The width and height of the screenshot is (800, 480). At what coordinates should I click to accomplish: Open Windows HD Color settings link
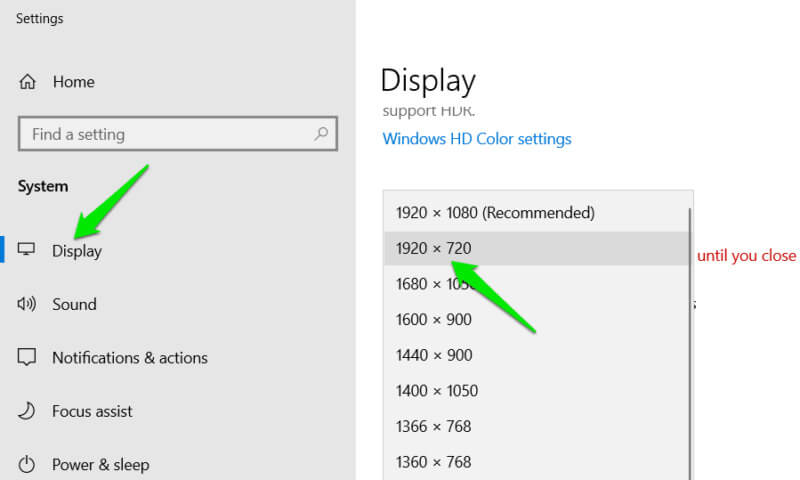click(x=477, y=139)
